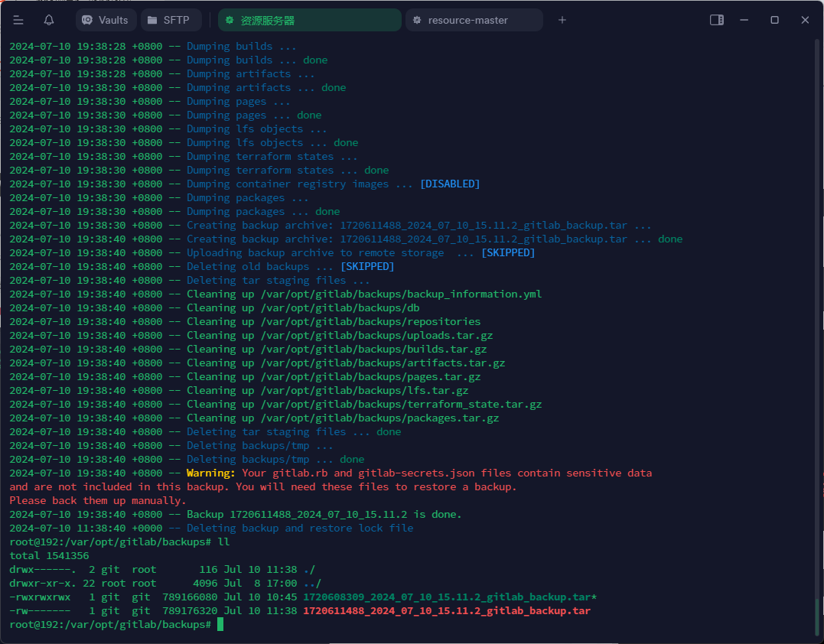Click 'Dumping pages ... done' line
Viewport: 824px width, 644px height.
[254, 115]
